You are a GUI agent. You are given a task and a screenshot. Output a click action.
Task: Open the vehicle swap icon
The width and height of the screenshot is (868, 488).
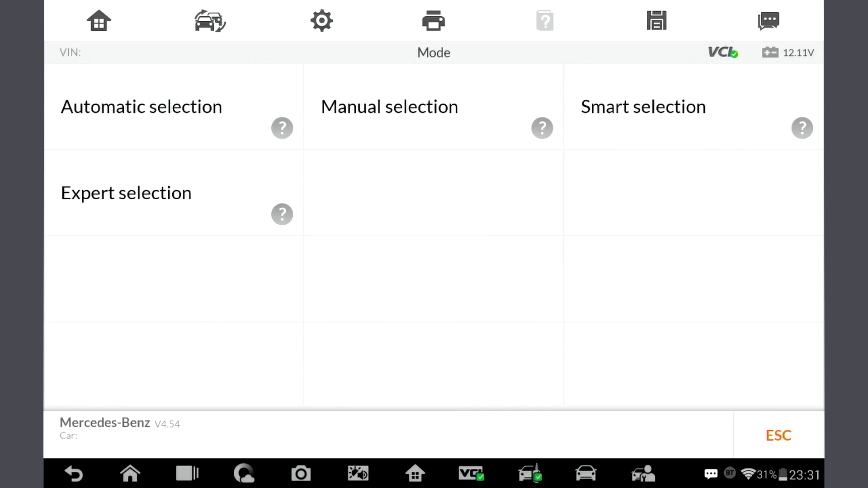pos(210,21)
